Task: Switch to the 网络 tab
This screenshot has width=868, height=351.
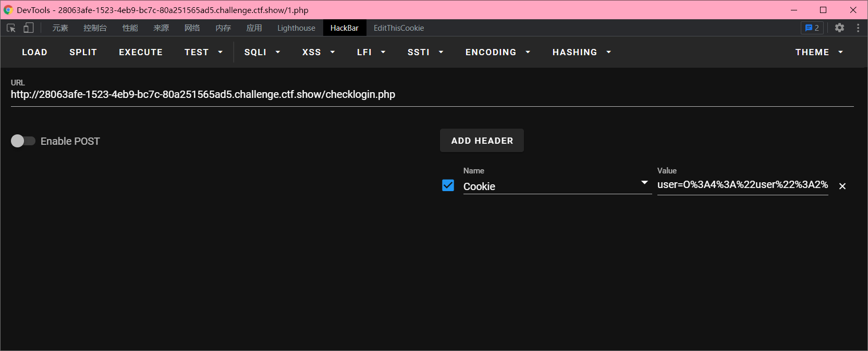Action: click(x=192, y=28)
